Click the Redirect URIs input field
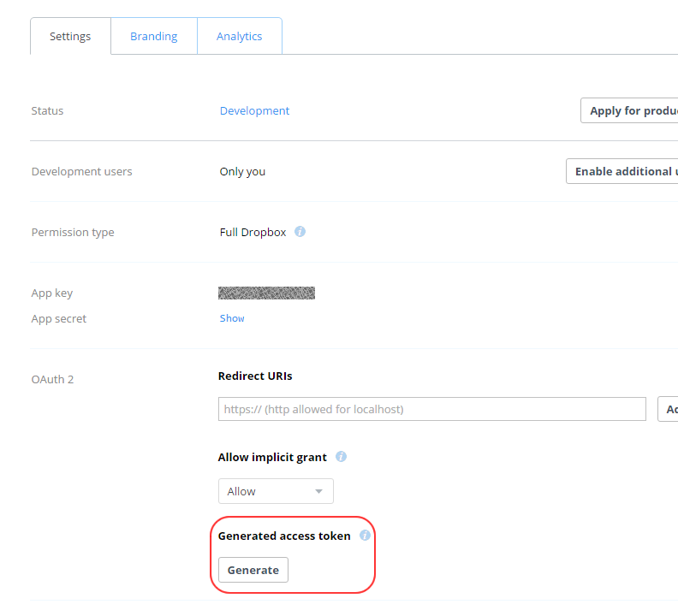The image size is (678, 616). 432,409
